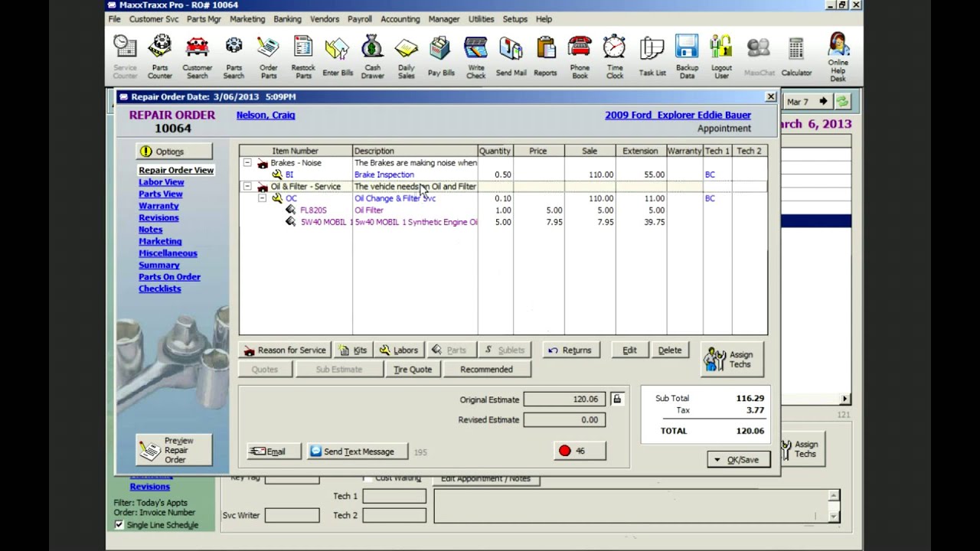
Task: Click Assign Techs in Repair Order
Action: tap(732, 360)
